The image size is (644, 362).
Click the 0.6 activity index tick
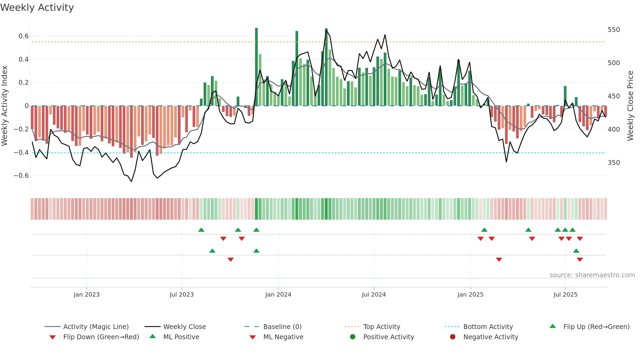pyautogui.click(x=24, y=36)
